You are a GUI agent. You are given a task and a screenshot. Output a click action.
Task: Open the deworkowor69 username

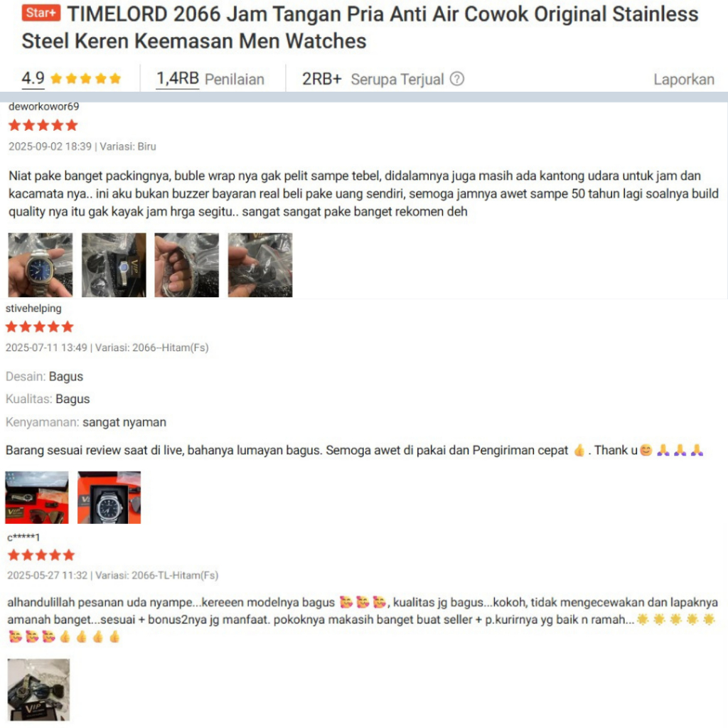pos(43,107)
